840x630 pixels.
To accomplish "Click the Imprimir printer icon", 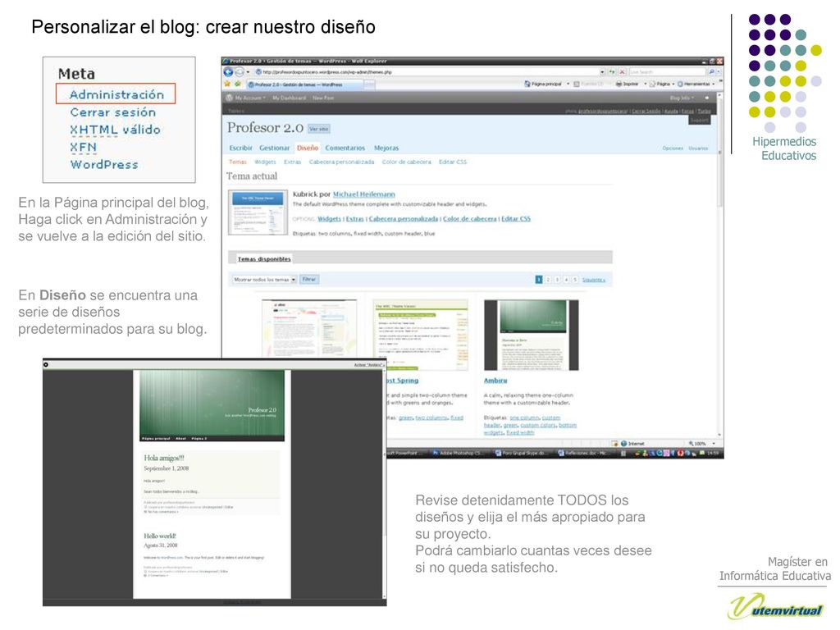I will (x=619, y=84).
